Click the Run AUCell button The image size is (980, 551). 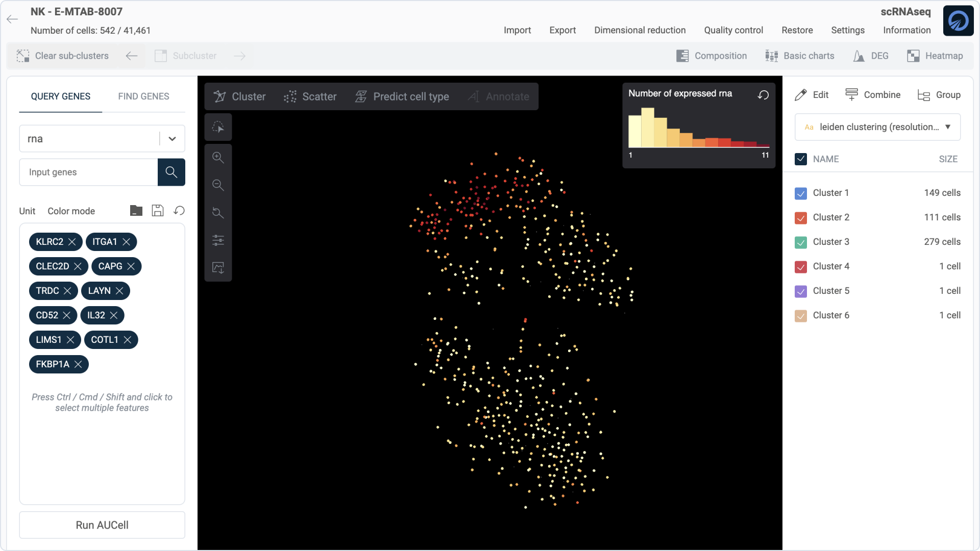point(102,525)
